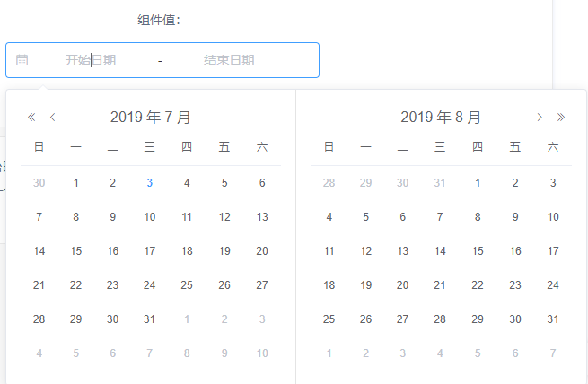This screenshot has width=588, height=384.
Task: Choose greyed 10 in left calendar last row
Action: tap(262, 353)
